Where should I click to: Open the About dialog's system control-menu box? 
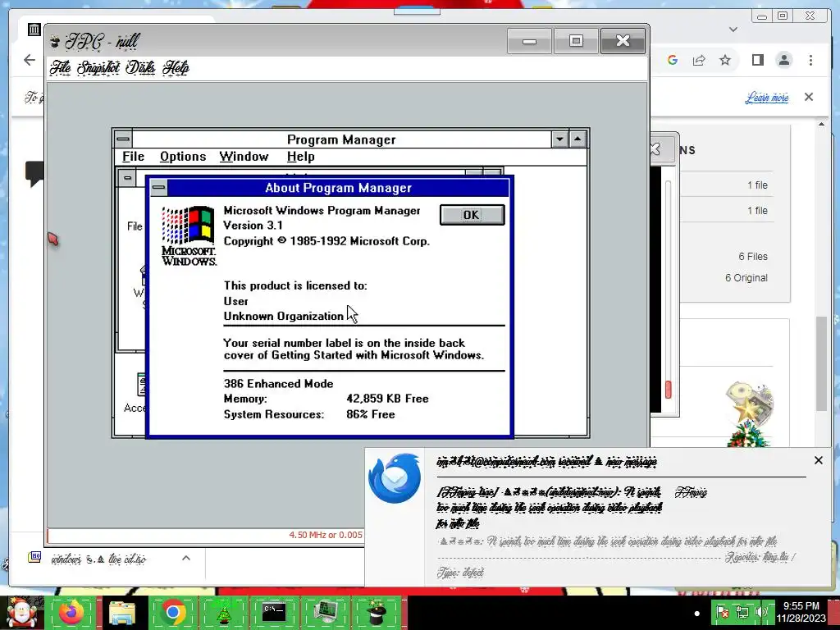158,188
